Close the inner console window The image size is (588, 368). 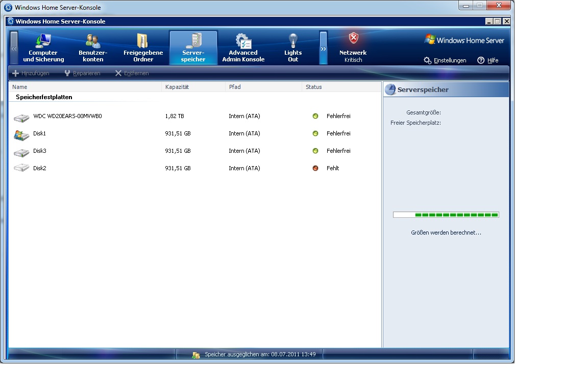506,21
